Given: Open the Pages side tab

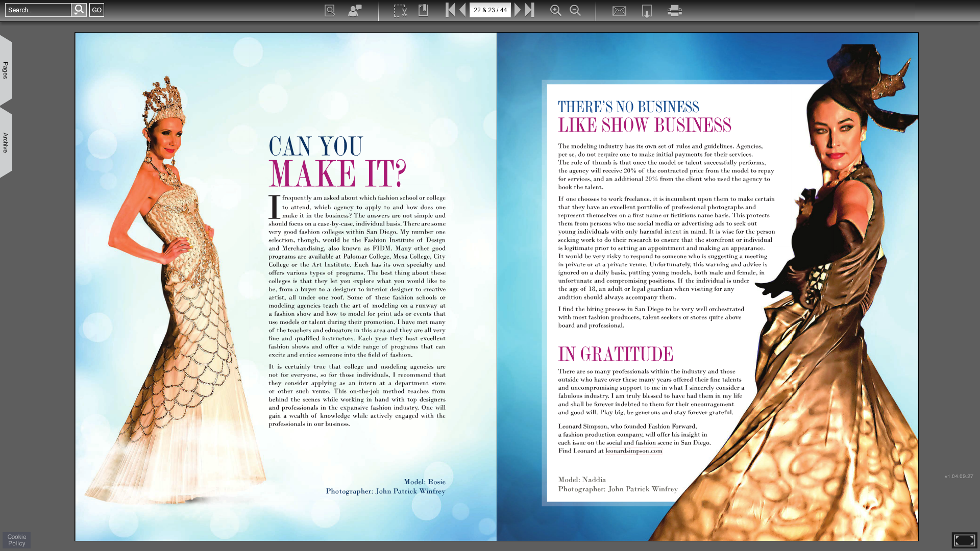Looking at the screenshot, I should click(6, 70).
